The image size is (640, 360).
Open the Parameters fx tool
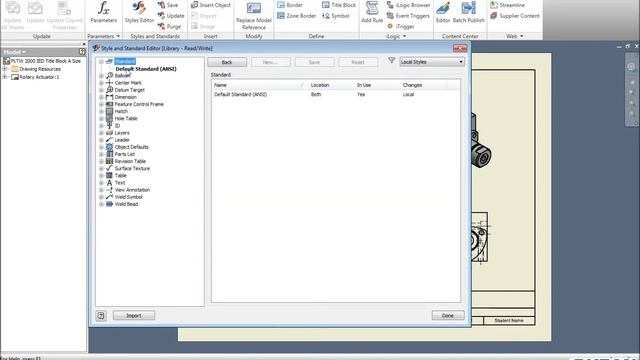tap(103, 12)
